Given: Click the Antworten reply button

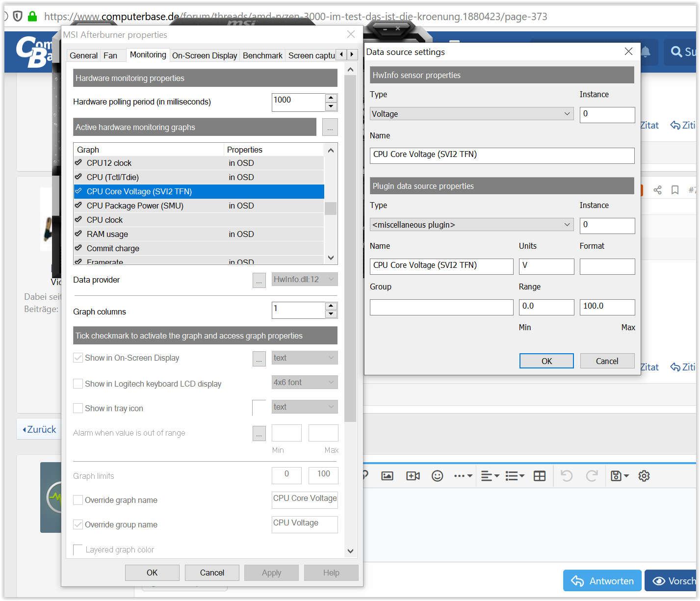Looking at the screenshot, I should pos(602,581).
